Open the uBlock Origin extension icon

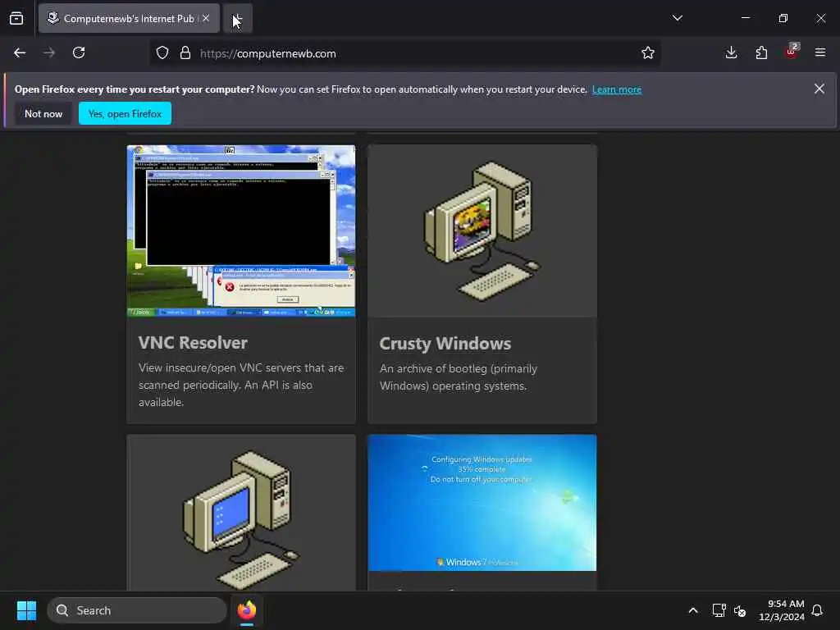[x=792, y=52]
